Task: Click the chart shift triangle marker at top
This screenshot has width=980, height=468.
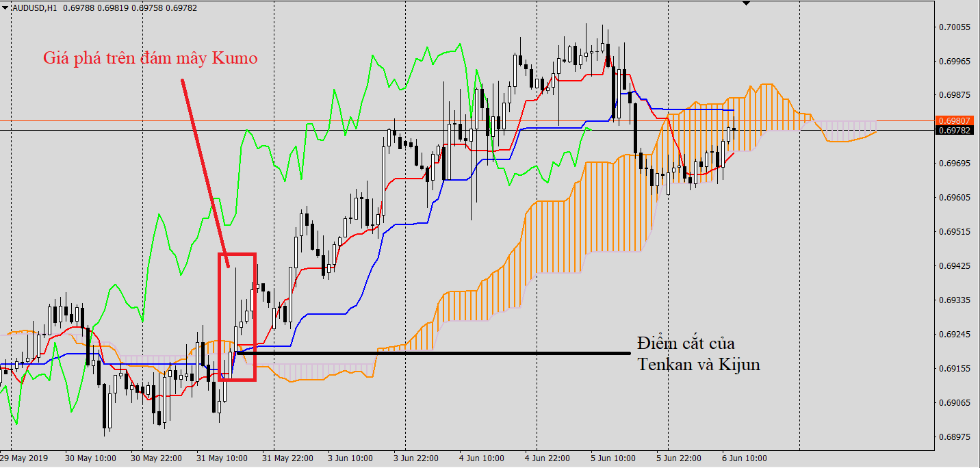Action: coord(746,3)
